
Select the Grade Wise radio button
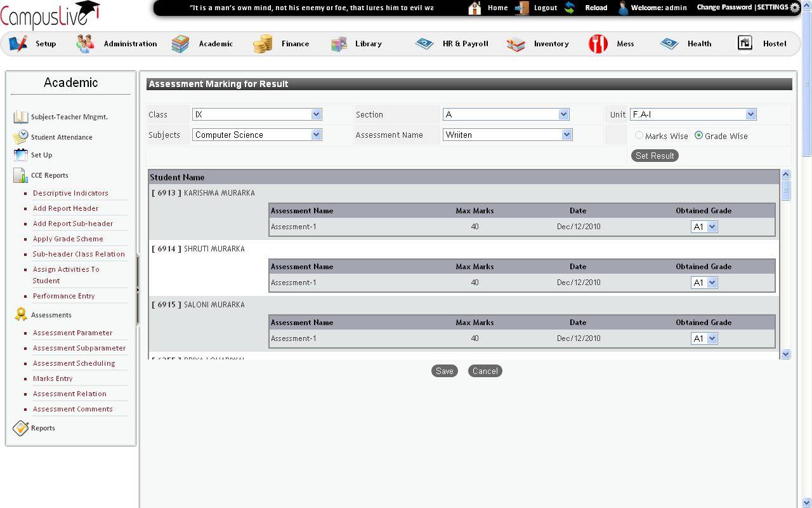point(698,135)
